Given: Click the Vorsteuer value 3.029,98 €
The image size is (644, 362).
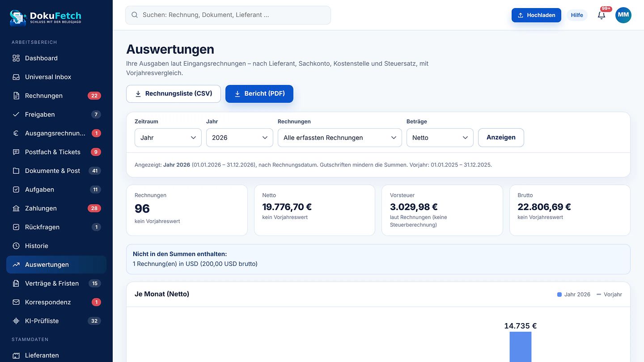Looking at the screenshot, I should tap(414, 207).
